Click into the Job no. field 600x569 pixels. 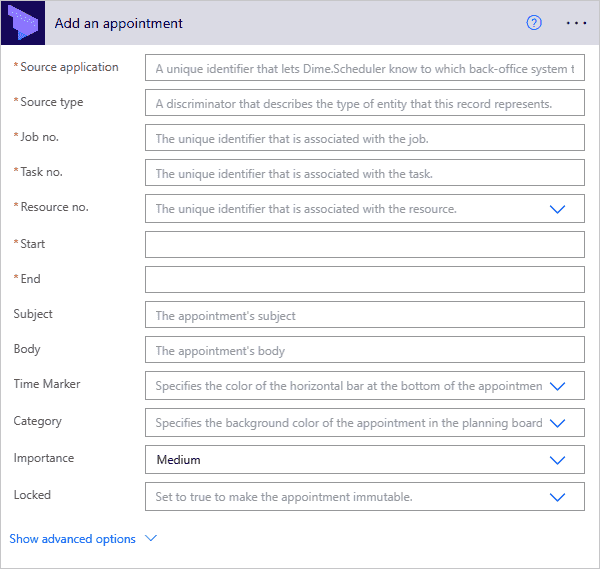(x=365, y=137)
